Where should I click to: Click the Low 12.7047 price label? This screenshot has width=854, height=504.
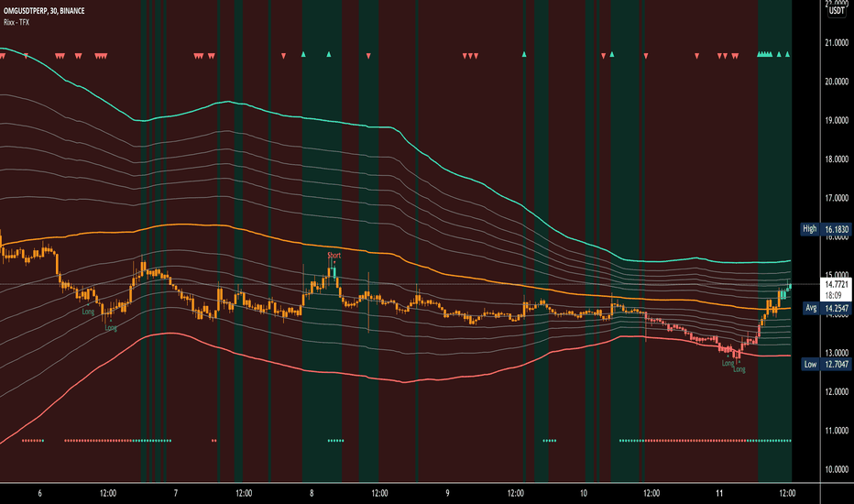827,364
